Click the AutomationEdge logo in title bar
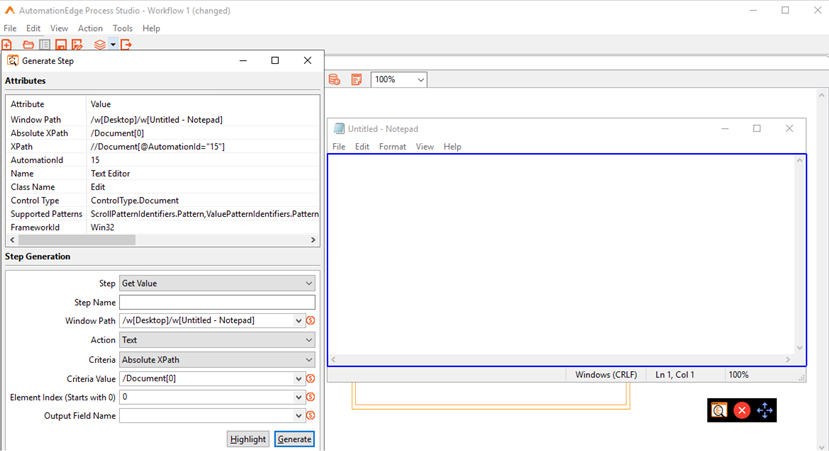 coord(10,11)
